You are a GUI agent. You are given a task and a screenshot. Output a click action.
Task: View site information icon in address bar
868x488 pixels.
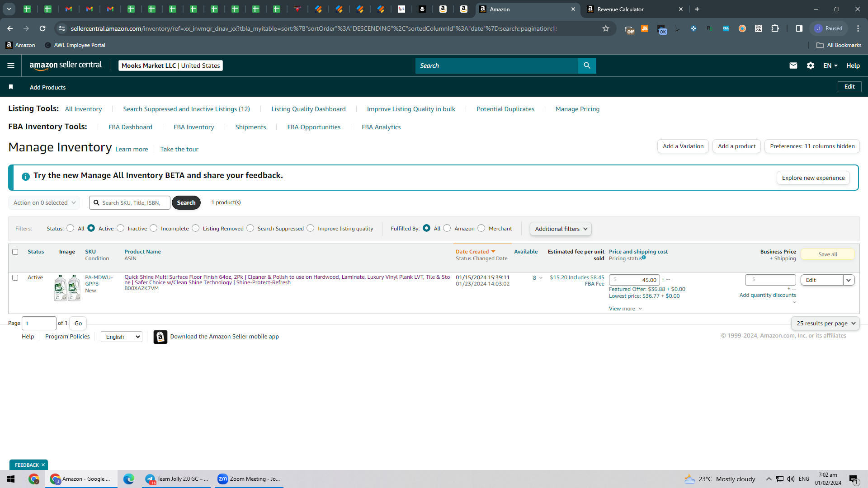pyautogui.click(x=62, y=28)
